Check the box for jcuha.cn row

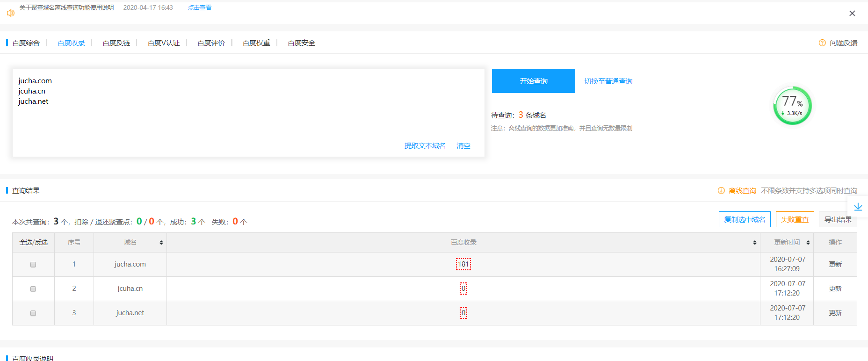pos(33,289)
